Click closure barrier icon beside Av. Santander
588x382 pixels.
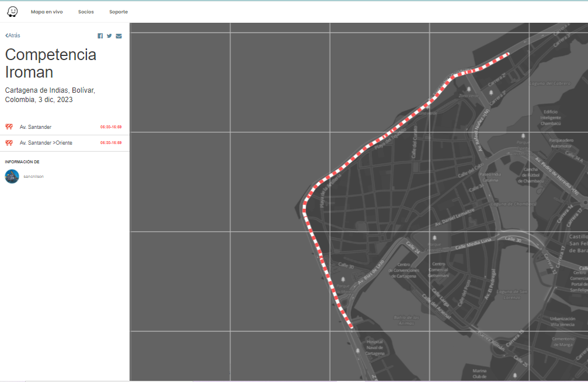click(9, 127)
